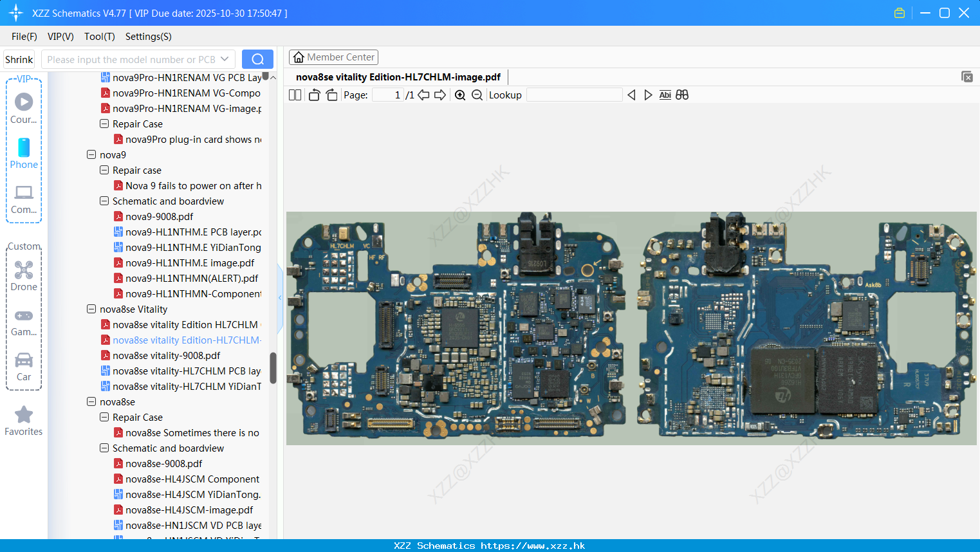Open model number dropdown arrow
The width and height of the screenshot is (980, 552).
pyautogui.click(x=225, y=59)
